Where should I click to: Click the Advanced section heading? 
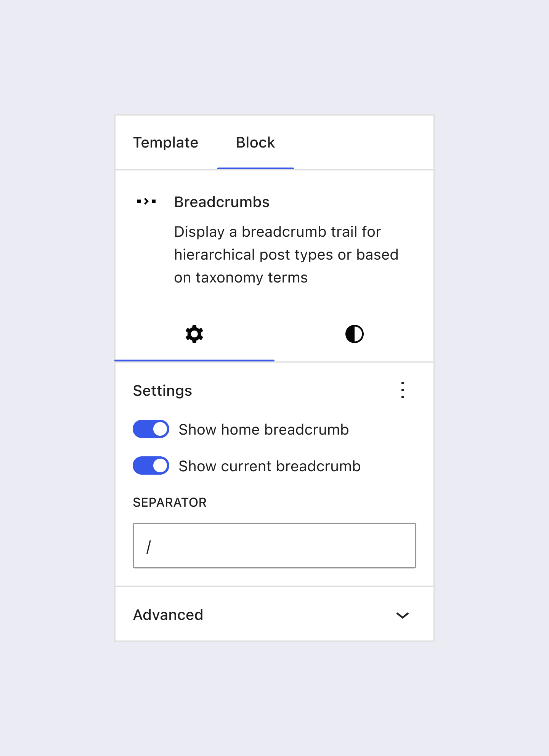pos(168,615)
